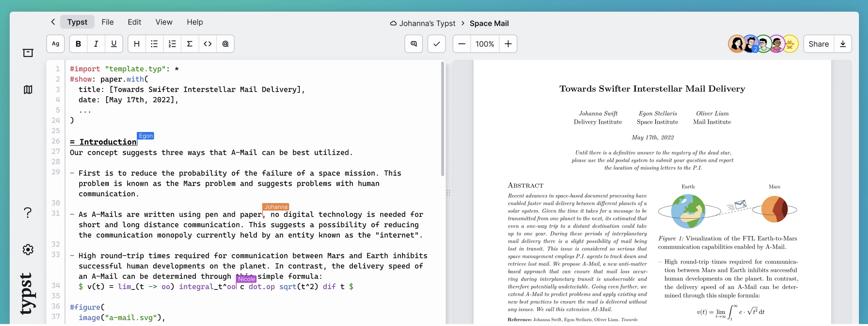This screenshot has height=326, width=868.
Task: Toggle bold formatting
Action: tap(78, 44)
